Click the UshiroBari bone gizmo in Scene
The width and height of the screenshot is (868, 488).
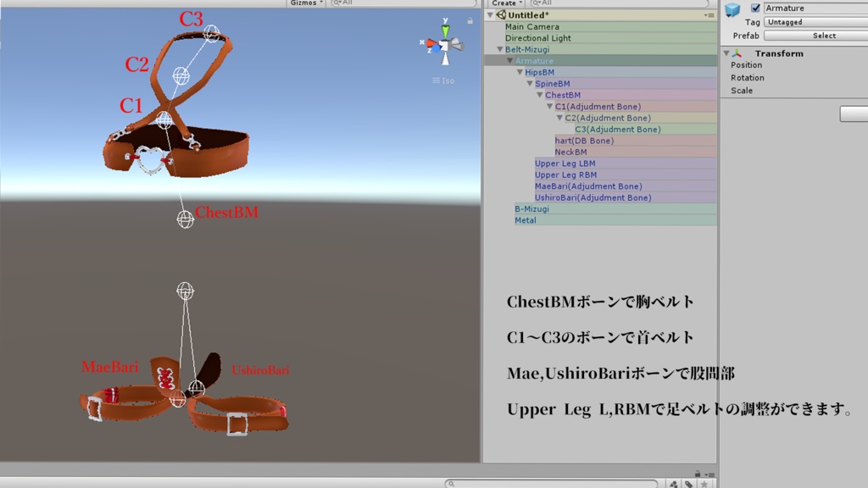click(197, 388)
